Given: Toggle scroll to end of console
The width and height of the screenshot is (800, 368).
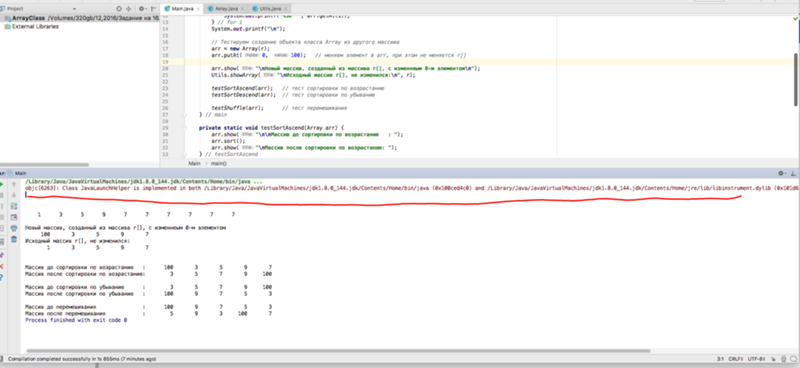Looking at the screenshot, I should tap(14, 217).
